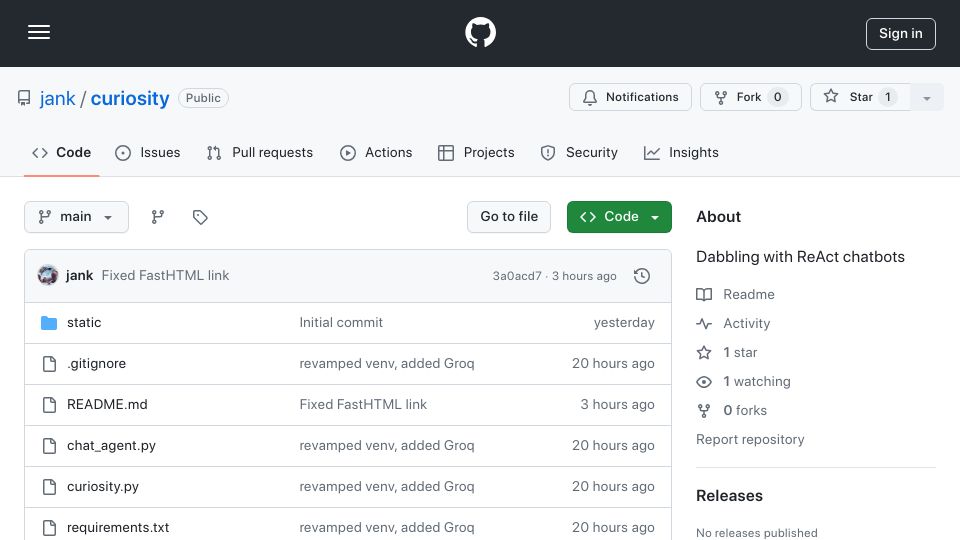Viewport: 960px width, 540px height.
Task: View commit history clock icon
Action: [x=642, y=276]
